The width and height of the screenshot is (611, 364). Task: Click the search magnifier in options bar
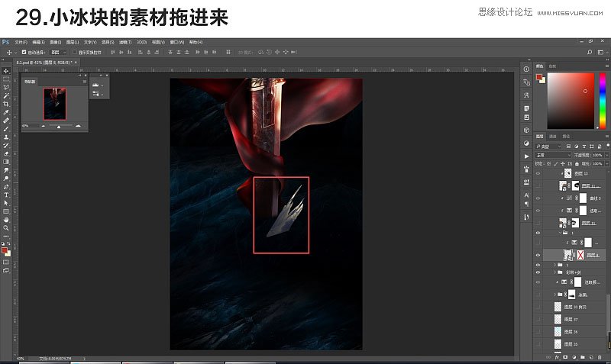tap(590, 52)
